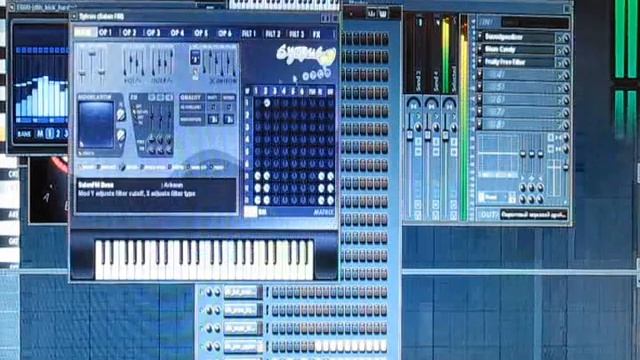Click the left oversampling value box in Sytrus

click(213, 120)
